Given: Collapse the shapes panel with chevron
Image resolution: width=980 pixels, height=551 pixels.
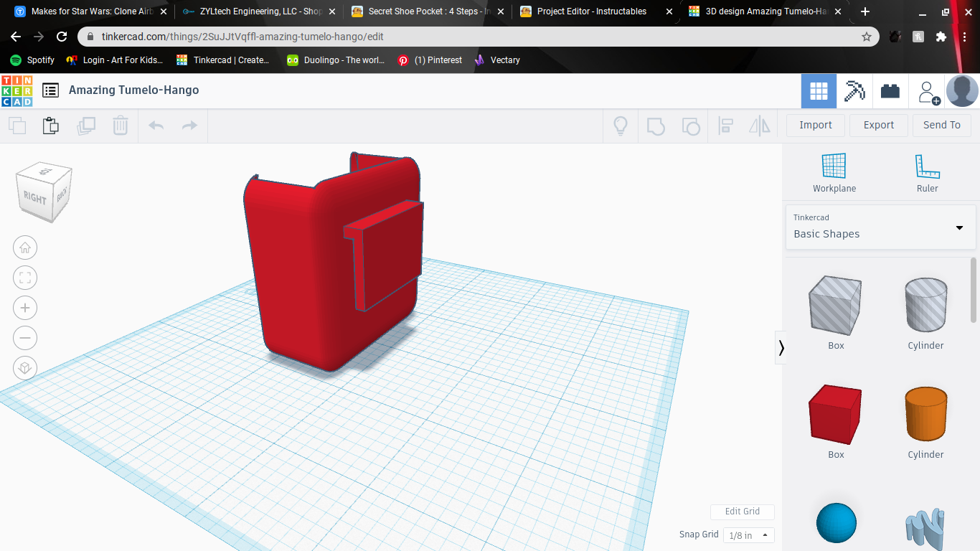Looking at the screenshot, I should 781,348.
